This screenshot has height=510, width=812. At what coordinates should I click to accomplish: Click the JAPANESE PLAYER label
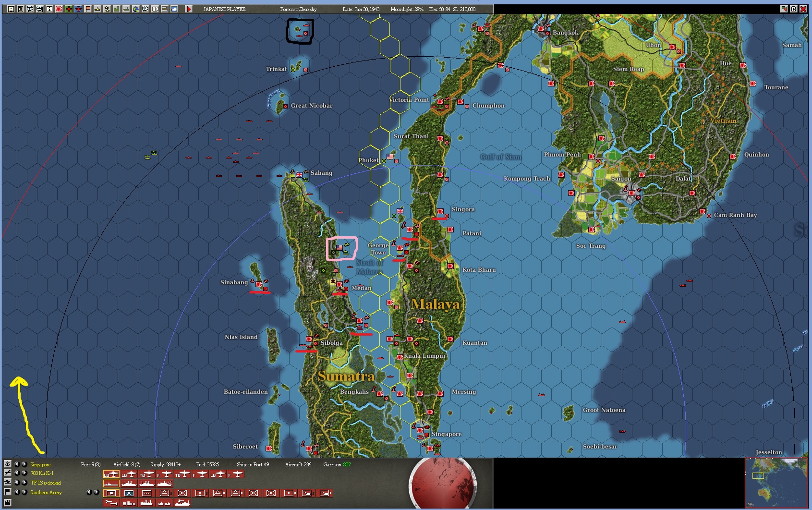[x=224, y=9]
